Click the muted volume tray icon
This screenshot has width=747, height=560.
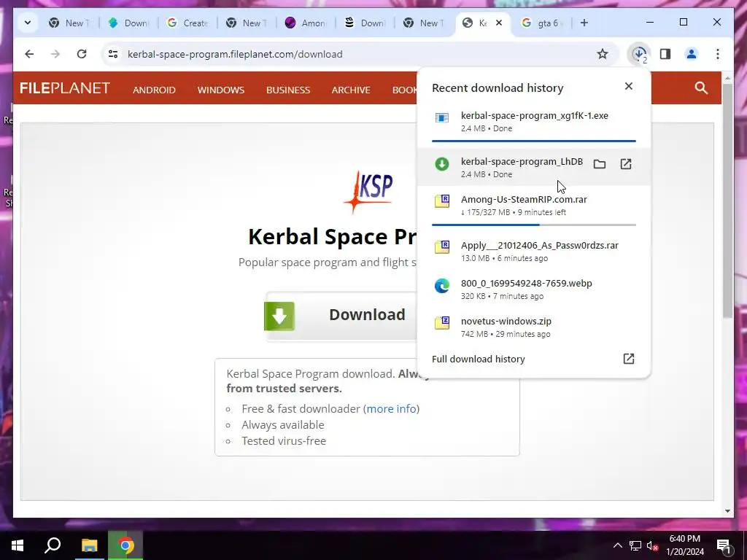652,545
